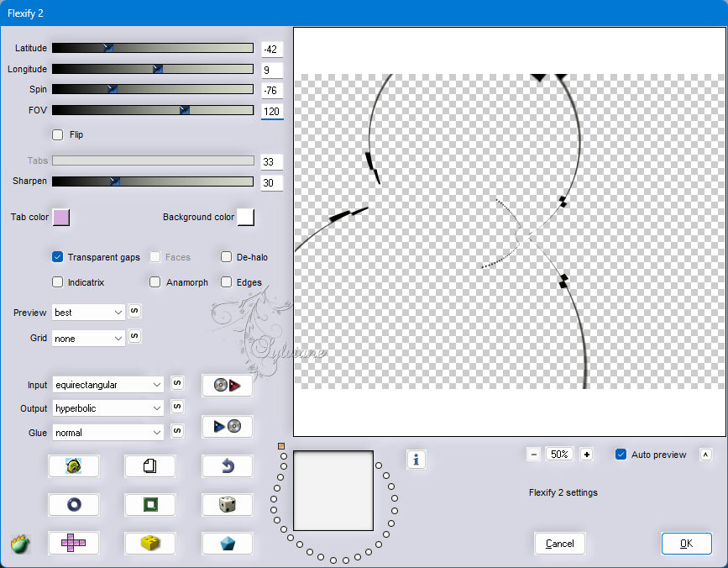This screenshot has width=728, height=568.
Task: Click the Latitude value field showing -42
Action: coord(272,50)
